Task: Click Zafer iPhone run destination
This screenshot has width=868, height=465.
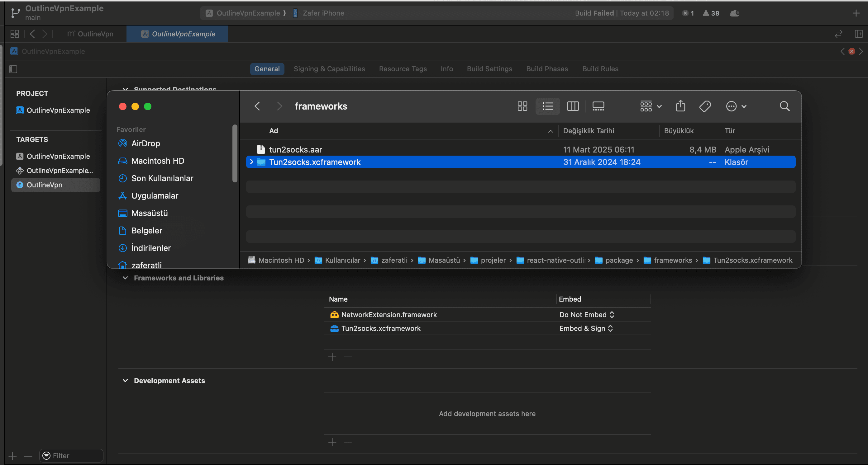Action: 319,13
